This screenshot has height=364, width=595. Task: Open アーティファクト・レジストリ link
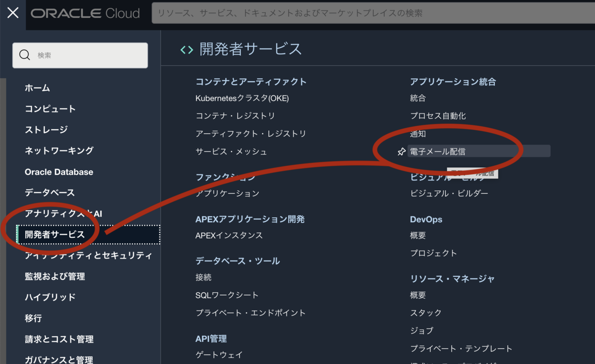coord(251,134)
